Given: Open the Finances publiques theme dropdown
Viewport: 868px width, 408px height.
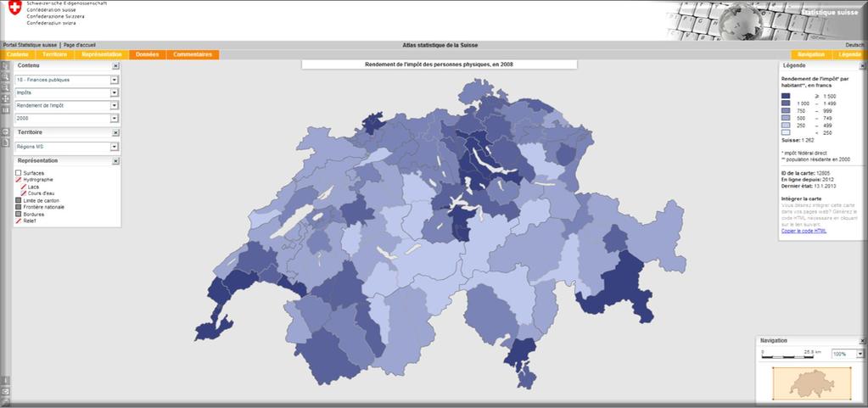Looking at the screenshot, I should (114, 80).
